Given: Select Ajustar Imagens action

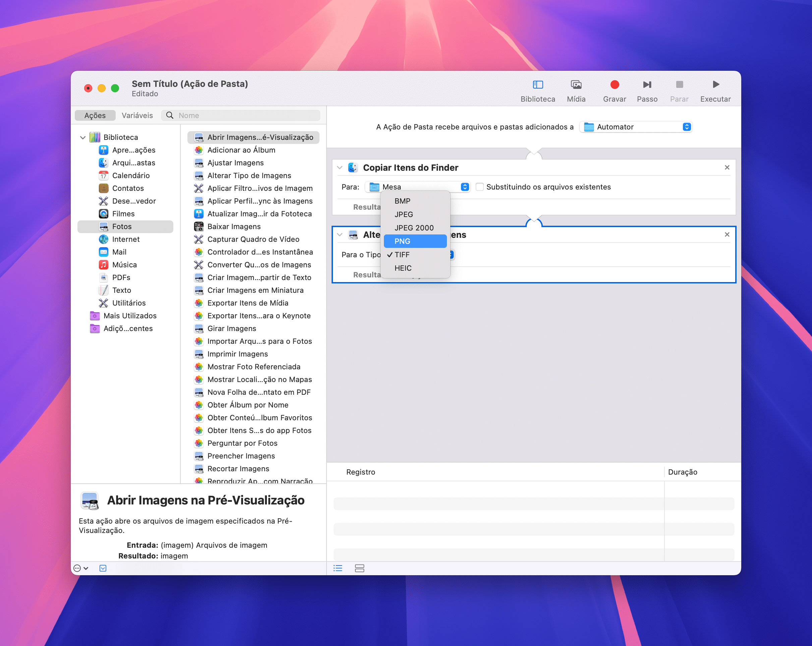Looking at the screenshot, I should click(253, 163).
